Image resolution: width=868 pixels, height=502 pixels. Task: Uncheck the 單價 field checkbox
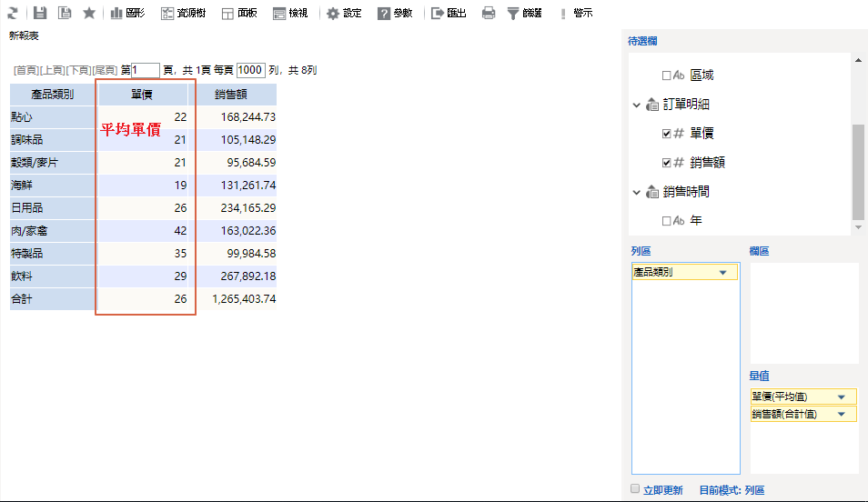[667, 134]
